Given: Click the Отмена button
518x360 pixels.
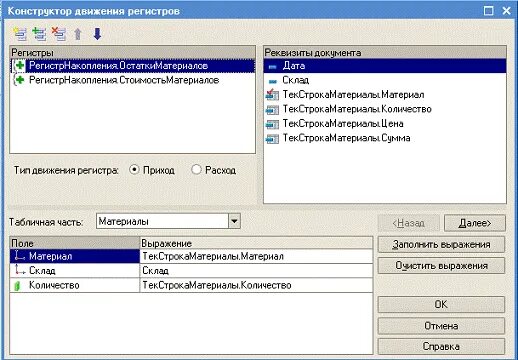Looking at the screenshot, I should coord(441,326).
